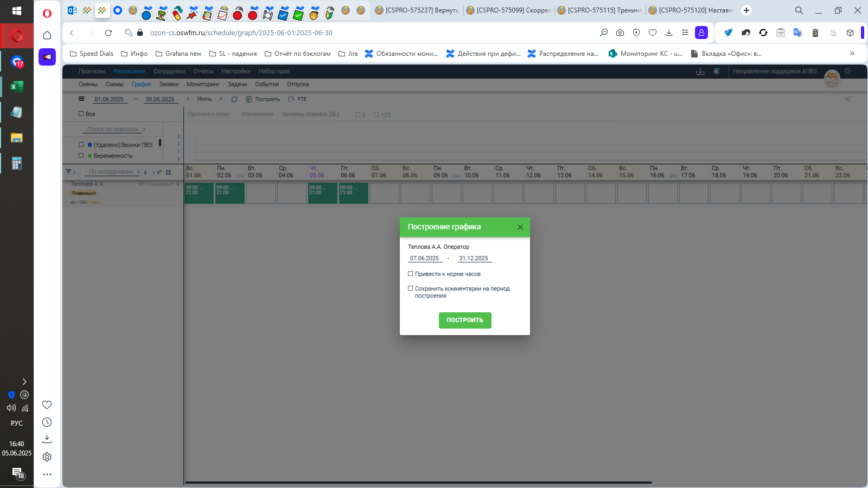Switch to the Мониторинг tab
This screenshot has width=868, height=488.
tap(203, 84)
